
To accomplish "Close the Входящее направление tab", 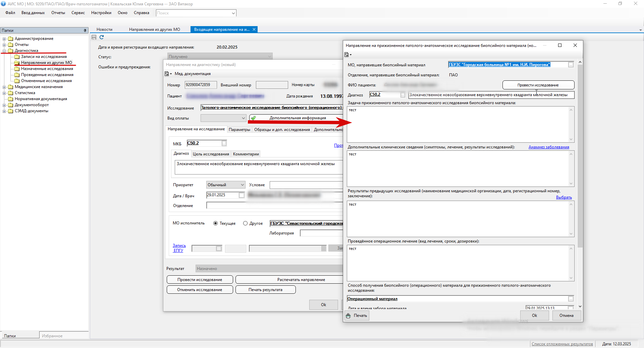I will pos(254,29).
